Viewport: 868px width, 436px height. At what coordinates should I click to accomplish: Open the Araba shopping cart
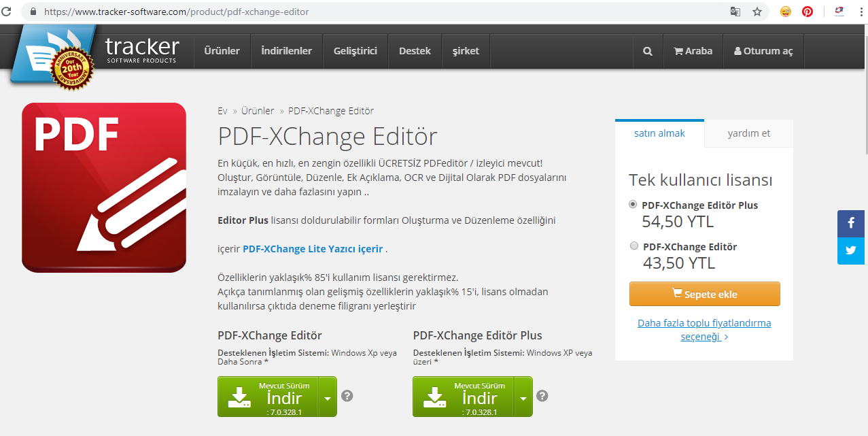693,51
